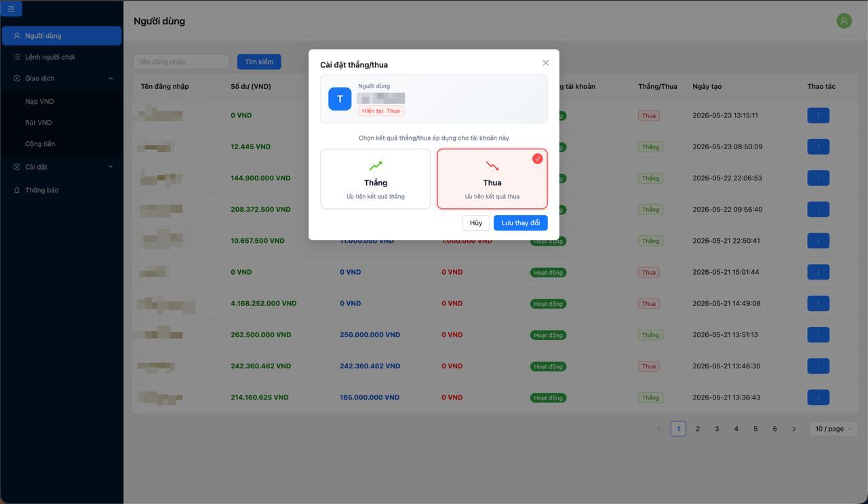
Task: Click Hoạt động badge in 2026-05-21 15:01:44 row
Action: (548, 273)
